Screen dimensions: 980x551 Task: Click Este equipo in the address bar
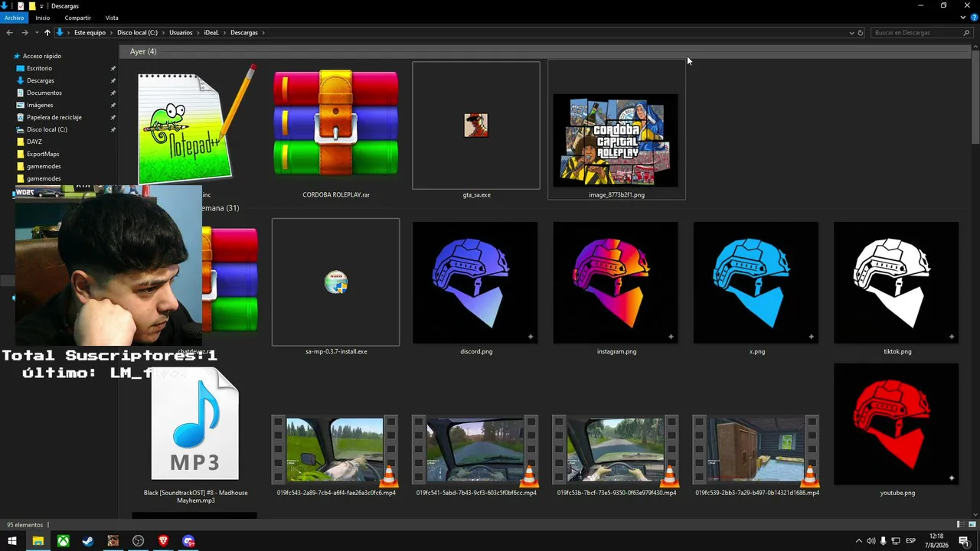(90, 33)
